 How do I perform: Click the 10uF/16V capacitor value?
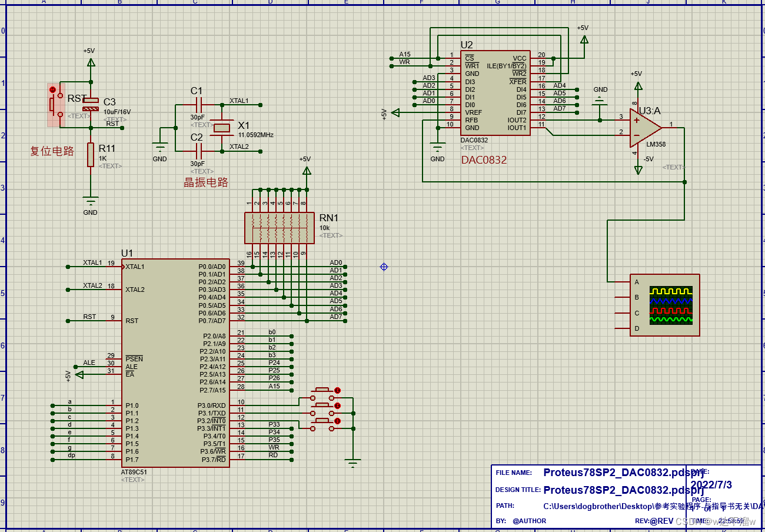(117, 111)
